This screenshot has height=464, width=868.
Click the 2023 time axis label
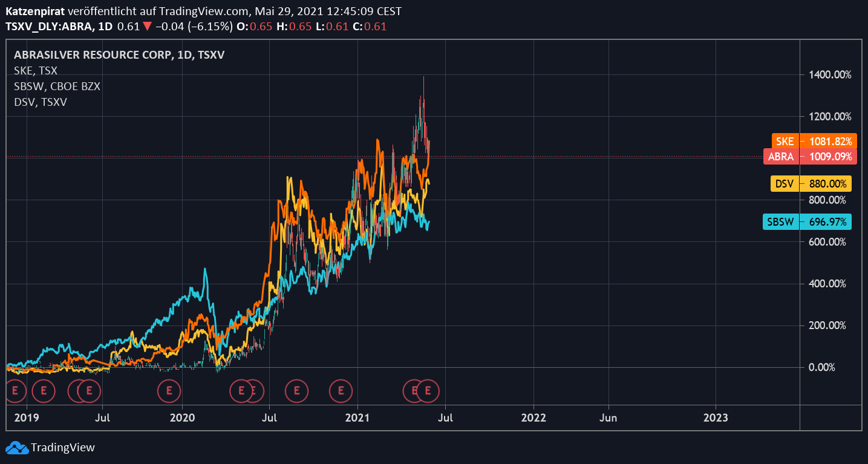coord(716,417)
